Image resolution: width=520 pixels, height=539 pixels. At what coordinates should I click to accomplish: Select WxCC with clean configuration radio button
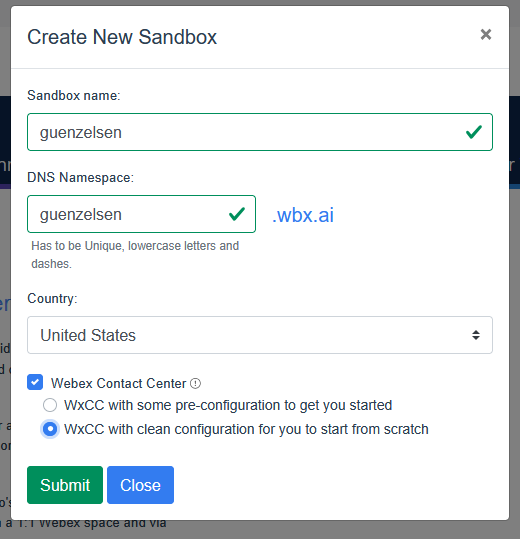point(50,429)
